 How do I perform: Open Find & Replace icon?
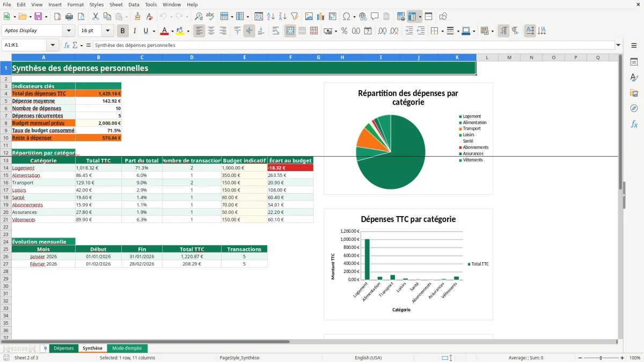(199, 17)
